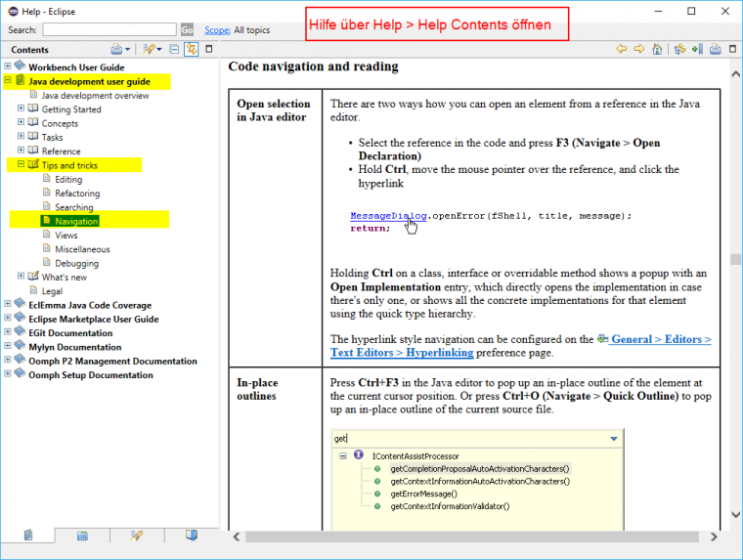Click the EGit Documentation book icon

point(20,331)
